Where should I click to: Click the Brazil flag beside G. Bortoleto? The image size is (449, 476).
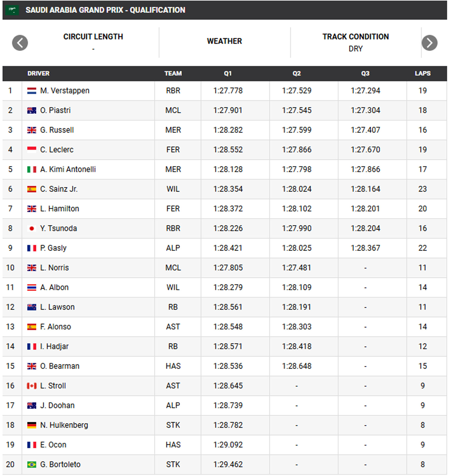(x=32, y=465)
